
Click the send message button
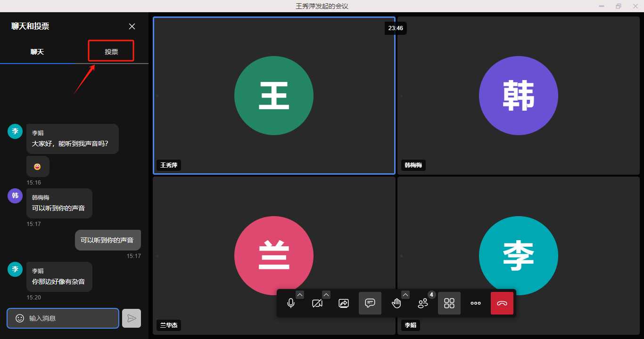pyautogui.click(x=132, y=318)
